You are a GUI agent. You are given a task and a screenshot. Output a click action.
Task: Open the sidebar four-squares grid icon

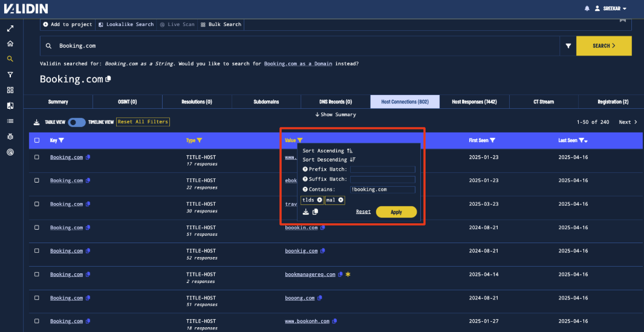[x=10, y=90]
